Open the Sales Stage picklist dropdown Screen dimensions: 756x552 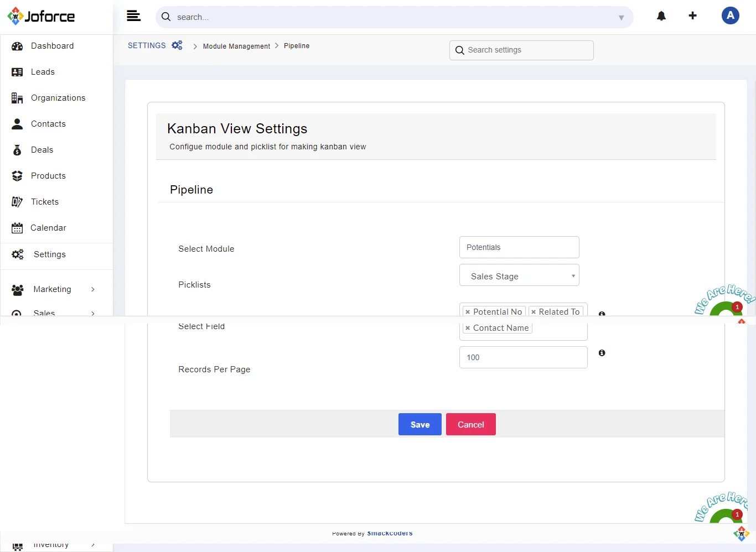519,276
